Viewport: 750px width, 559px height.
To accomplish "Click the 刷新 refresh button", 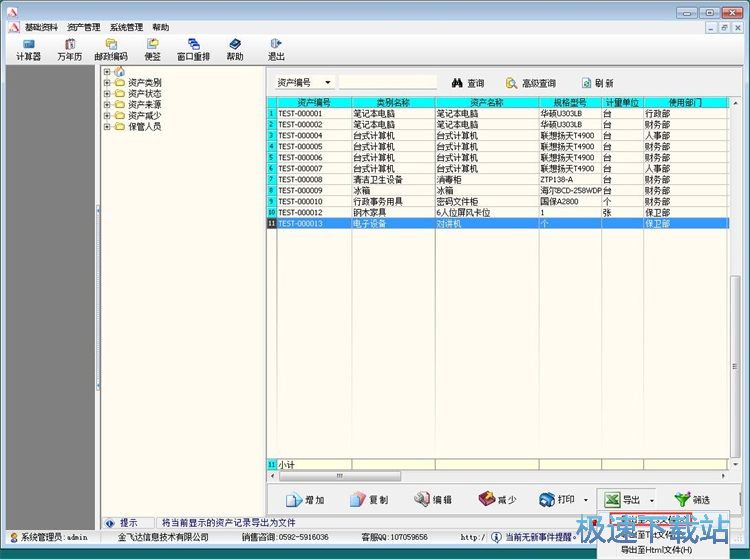I will 597,83.
